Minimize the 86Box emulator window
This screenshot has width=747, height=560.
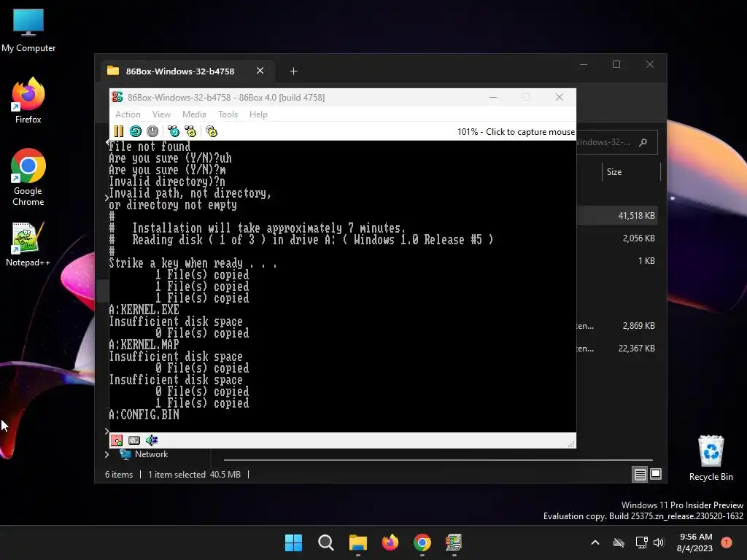click(493, 97)
